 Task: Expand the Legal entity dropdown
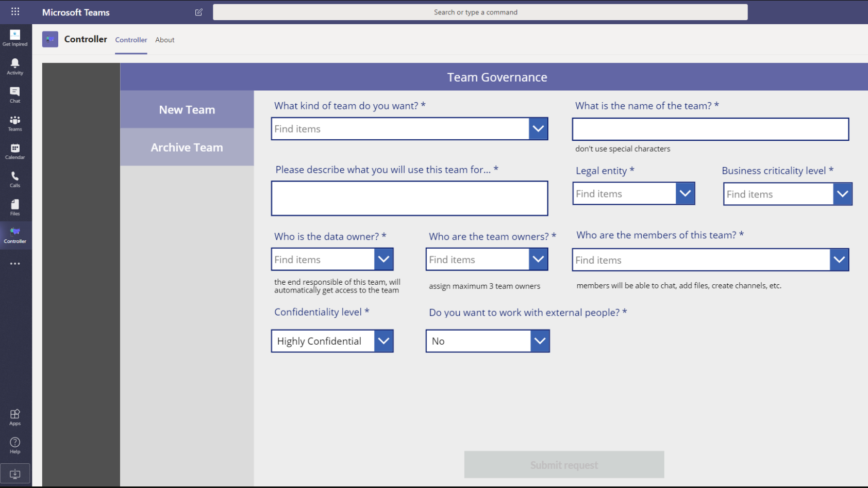[685, 194]
